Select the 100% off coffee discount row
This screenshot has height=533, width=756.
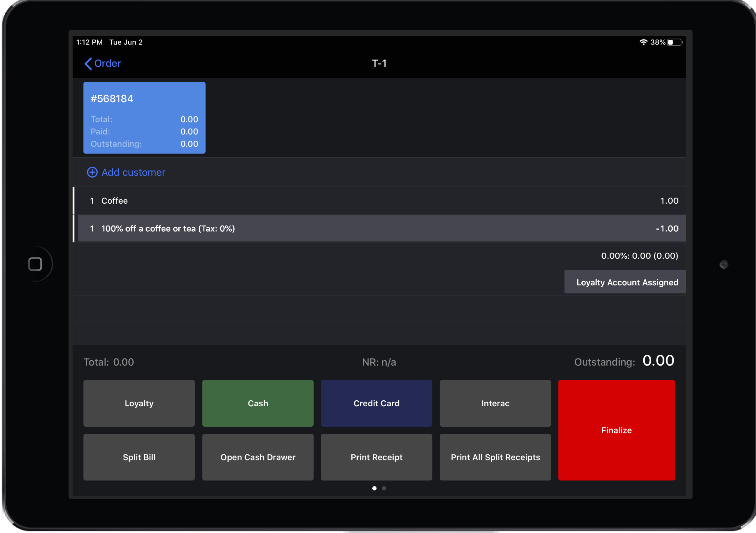(x=379, y=228)
